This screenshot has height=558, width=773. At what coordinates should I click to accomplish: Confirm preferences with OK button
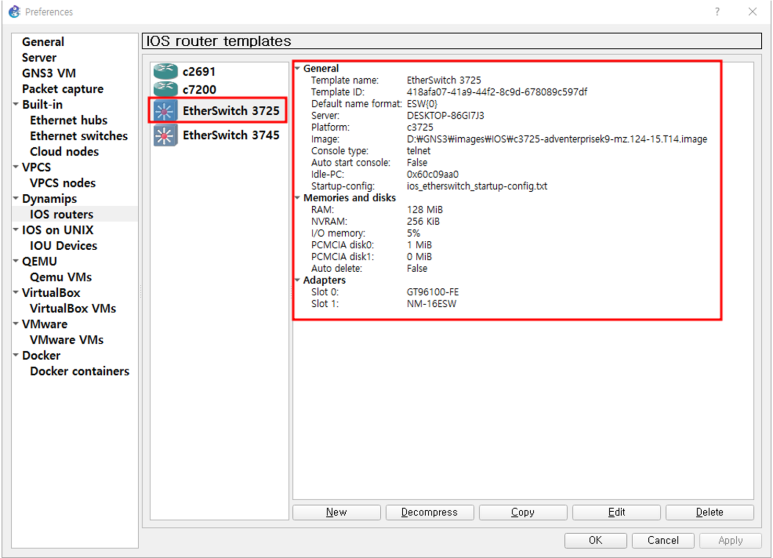594,540
